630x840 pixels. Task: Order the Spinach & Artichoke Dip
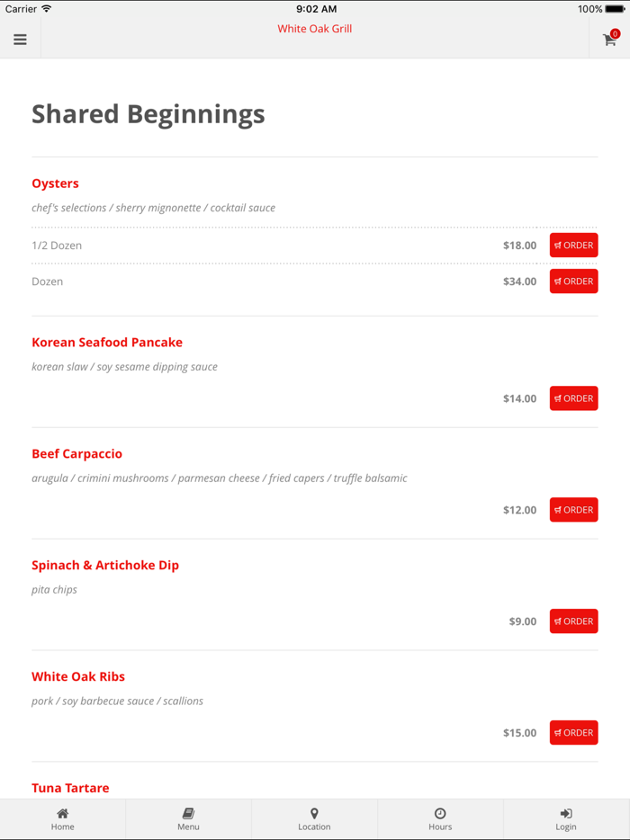[x=573, y=621]
